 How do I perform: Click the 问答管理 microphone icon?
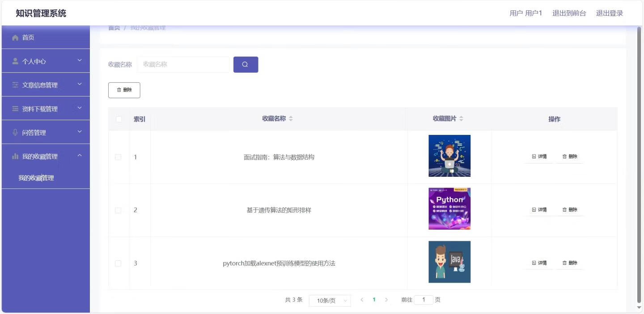pos(15,133)
